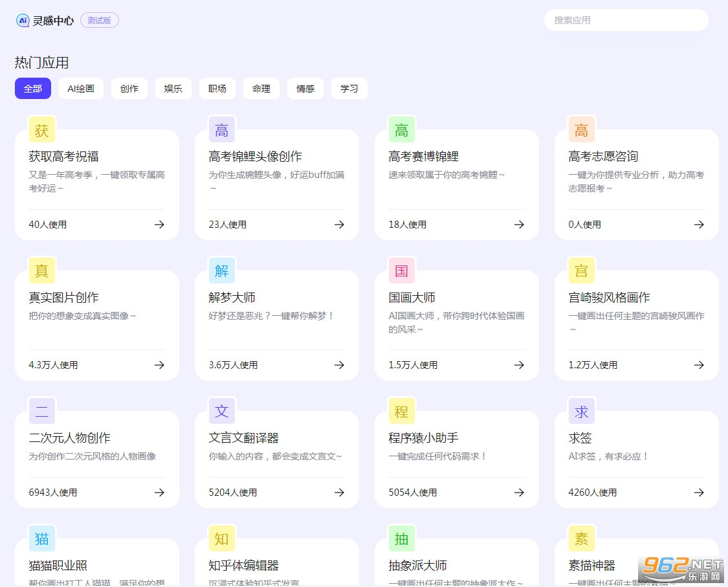Screen dimensions: 728x587
Task: Click the 素 icon of 素描神器
Action: 581,538
